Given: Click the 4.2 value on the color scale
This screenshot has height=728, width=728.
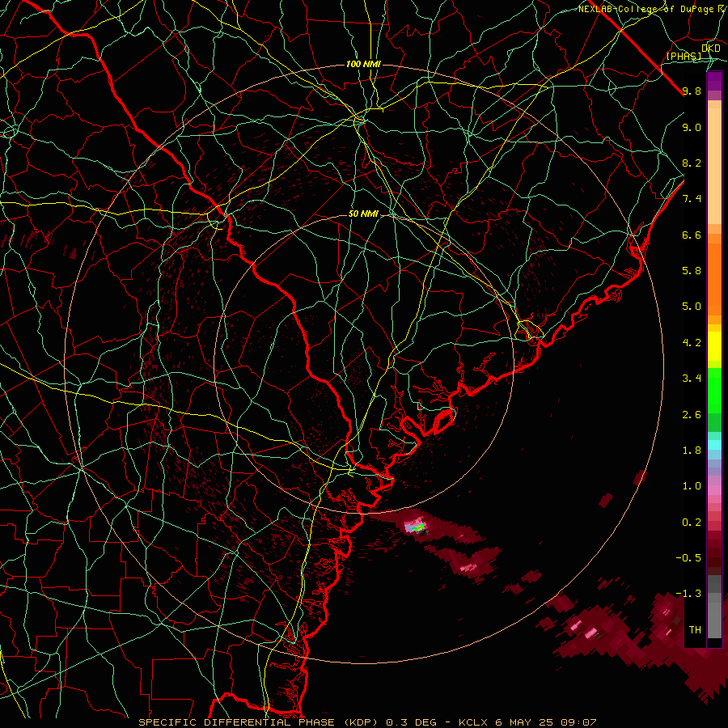Looking at the screenshot, I should (692, 343).
